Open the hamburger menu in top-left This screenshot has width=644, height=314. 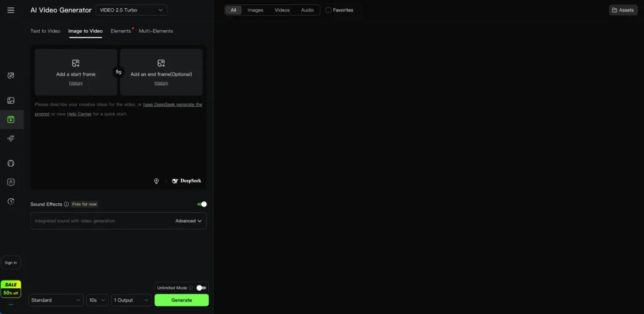tap(11, 10)
